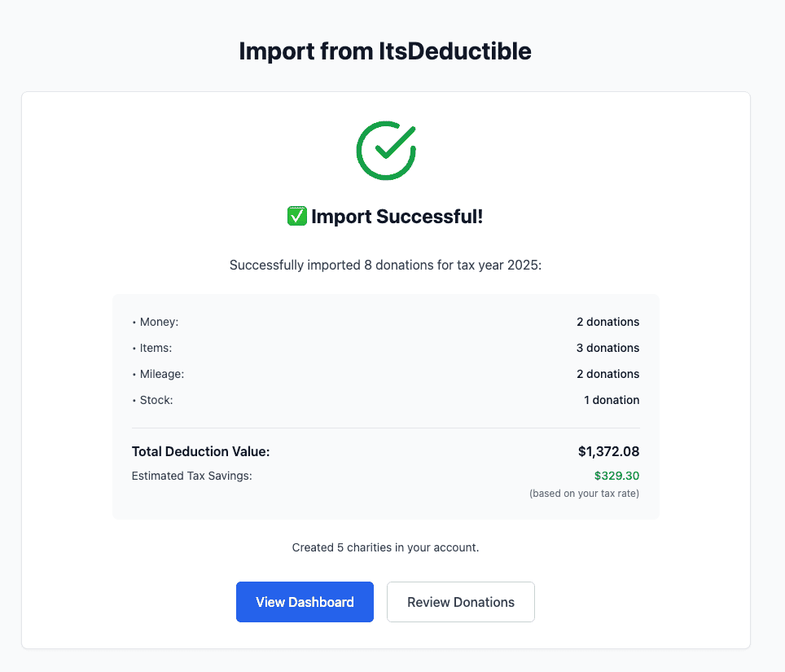Click the green checkmark success icon
Image resolution: width=785 pixels, height=672 pixels.
coord(385,150)
